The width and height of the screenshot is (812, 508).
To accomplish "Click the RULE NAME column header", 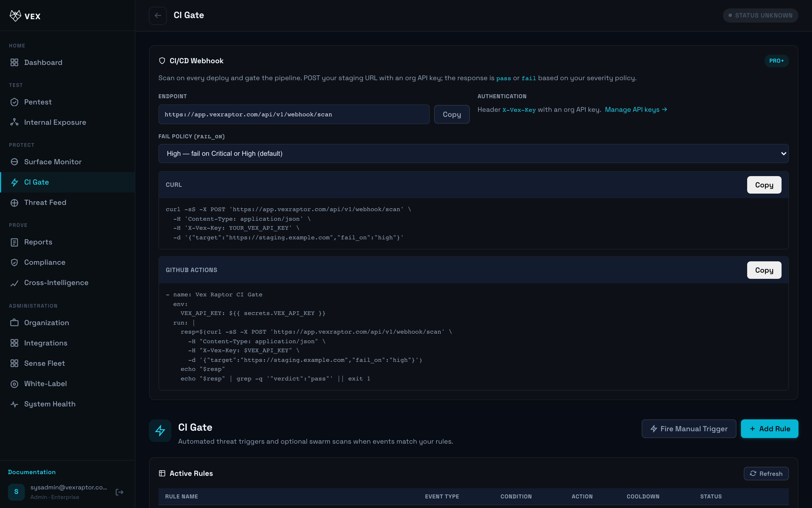I will (x=182, y=497).
